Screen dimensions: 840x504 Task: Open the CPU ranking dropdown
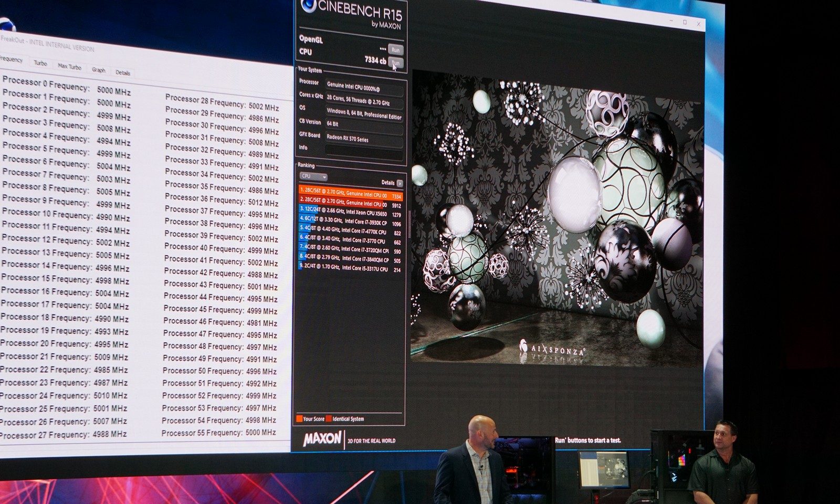coord(313,176)
